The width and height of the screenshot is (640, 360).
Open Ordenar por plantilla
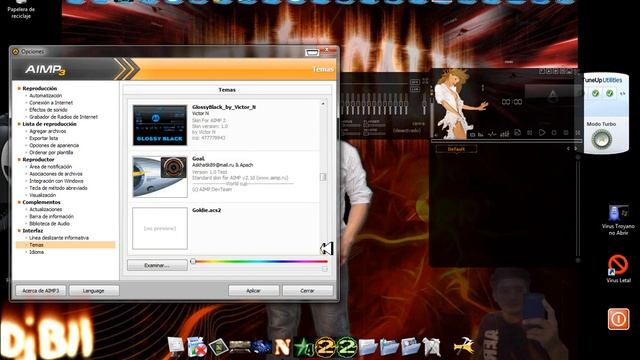pyautogui.click(x=51, y=153)
